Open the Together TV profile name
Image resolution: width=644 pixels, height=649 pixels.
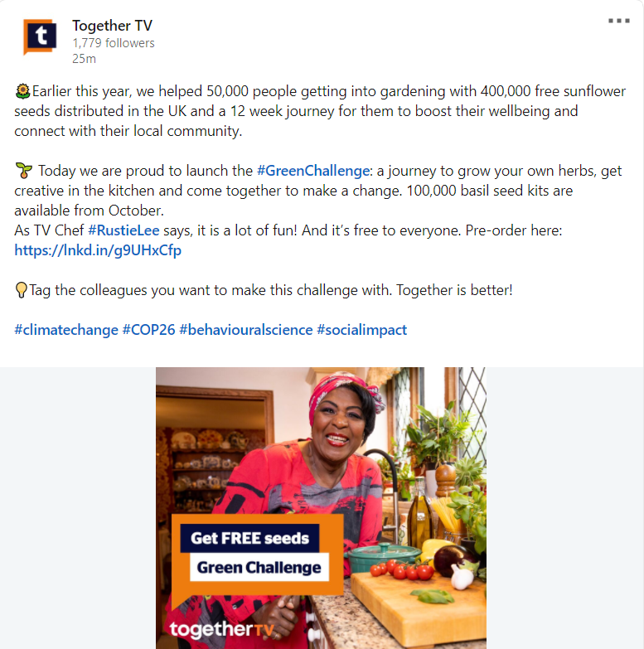[112, 26]
